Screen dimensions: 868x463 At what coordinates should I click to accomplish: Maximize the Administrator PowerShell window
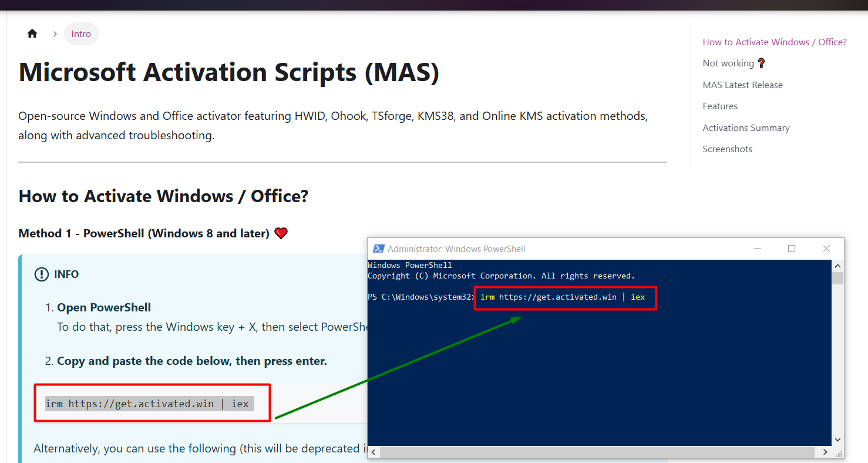tap(792, 249)
